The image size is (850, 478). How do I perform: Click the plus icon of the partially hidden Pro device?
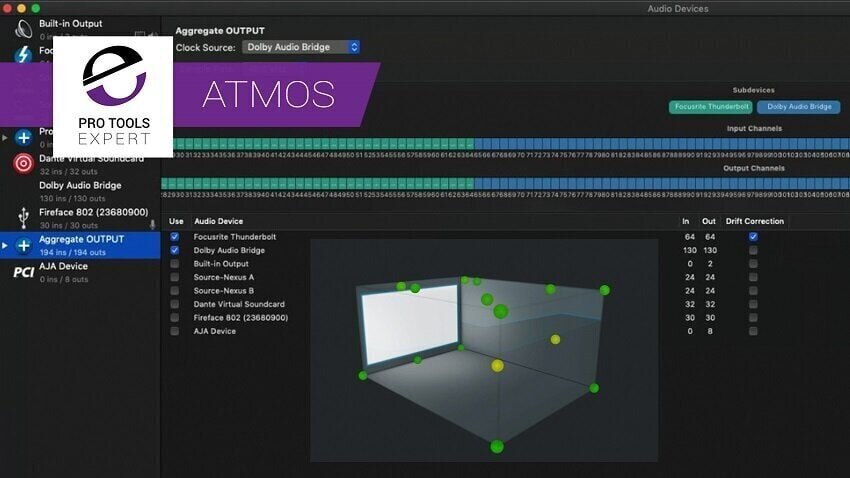coord(23,137)
